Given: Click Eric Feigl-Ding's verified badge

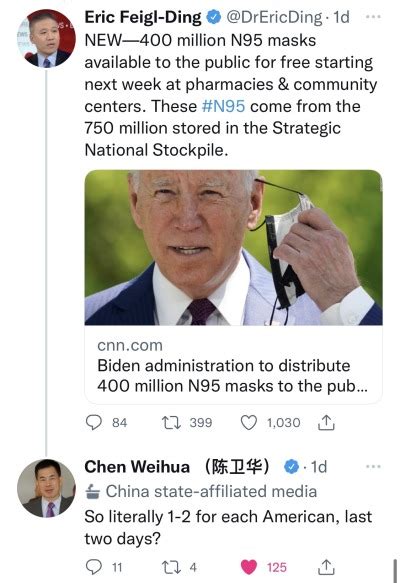Looking at the screenshot, I should 214,17.
